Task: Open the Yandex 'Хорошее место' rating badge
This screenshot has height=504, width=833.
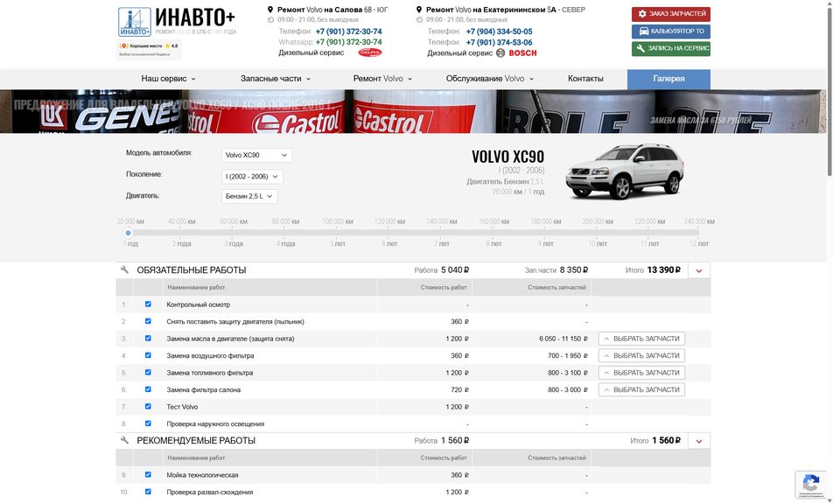Action: tap(149, 49)
